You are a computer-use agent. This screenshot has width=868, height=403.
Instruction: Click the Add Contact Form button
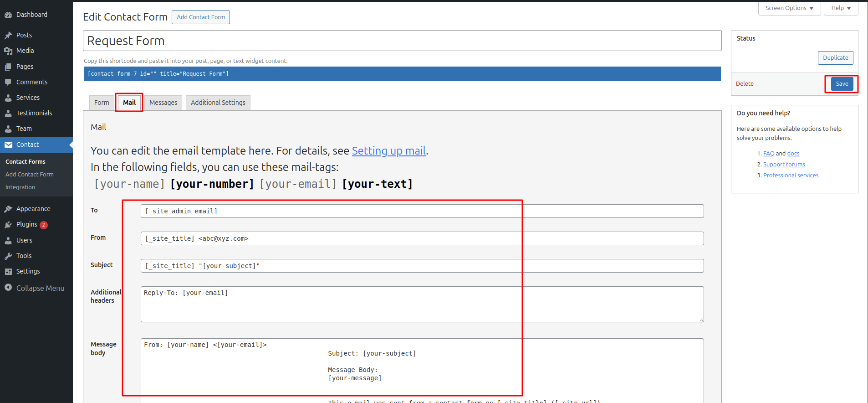(x=201, y=17)
